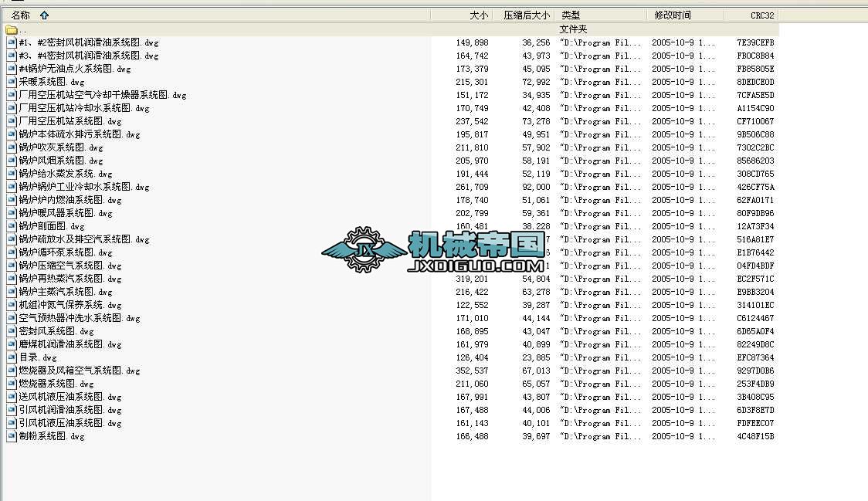Image resolution: width=868 pixels, height=501 pixels.
Task: Select the icon next to 制粉系统图.dwg
Action: (x=12, y=436)
